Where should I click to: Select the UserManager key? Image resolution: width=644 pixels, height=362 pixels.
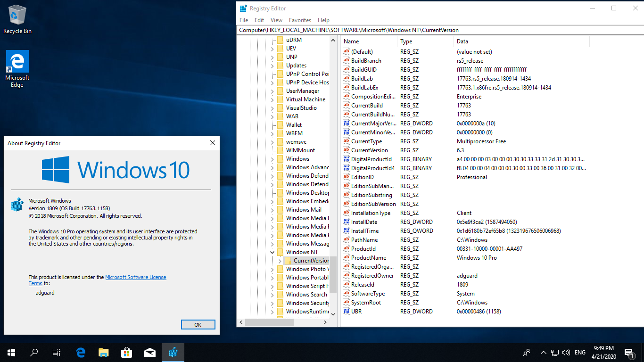(302, 91)
